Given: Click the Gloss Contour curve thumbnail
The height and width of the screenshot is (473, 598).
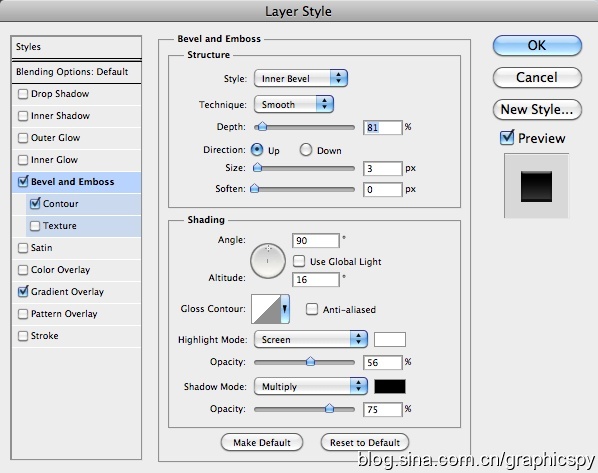Looking at the screenshot, I should [x=266, y=309].
